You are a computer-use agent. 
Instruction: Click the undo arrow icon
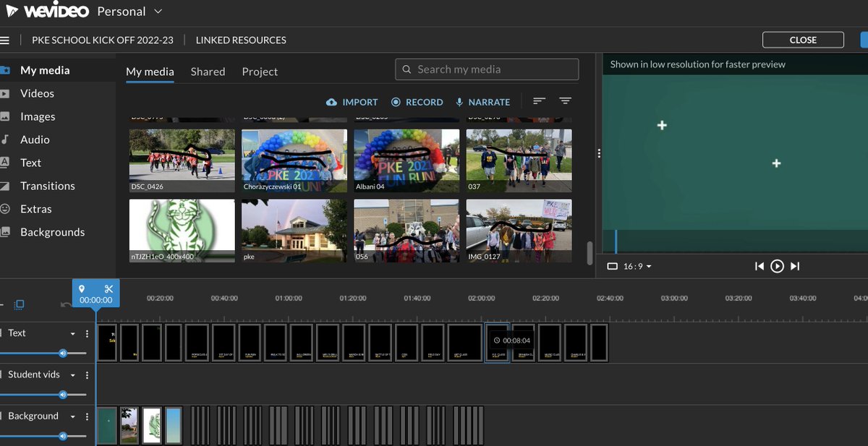65,304
